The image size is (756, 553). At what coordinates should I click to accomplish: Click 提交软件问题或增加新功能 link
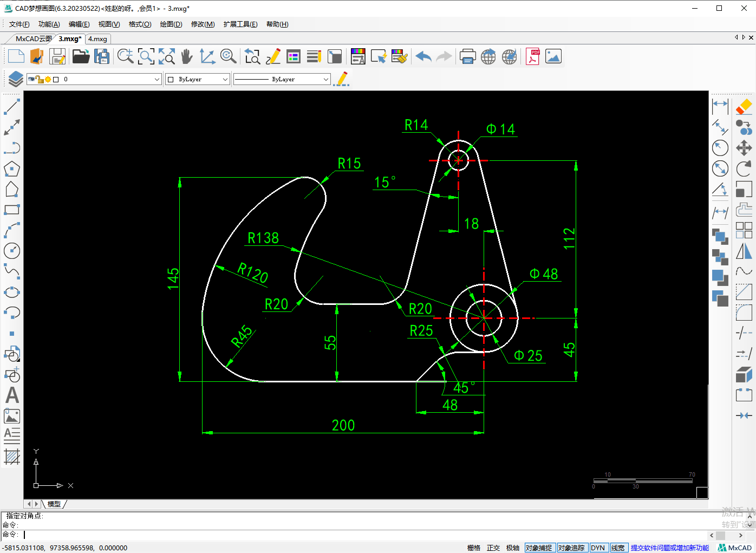coord(670,548)
